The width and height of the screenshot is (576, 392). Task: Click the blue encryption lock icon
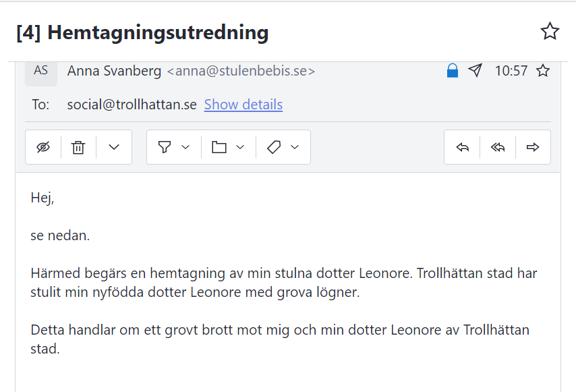point(452,71)
